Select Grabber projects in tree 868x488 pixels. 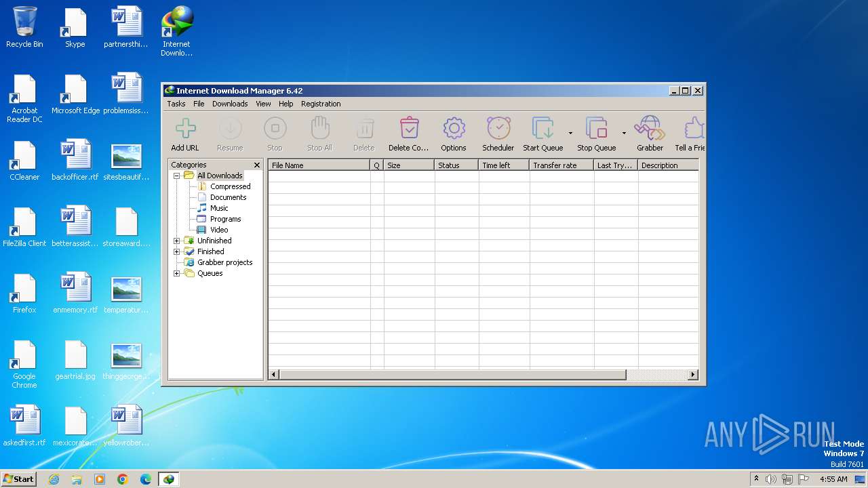click(224, 262)
